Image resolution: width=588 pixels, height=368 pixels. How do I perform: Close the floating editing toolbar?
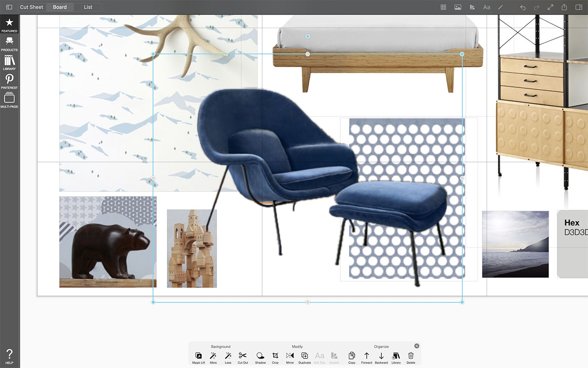click(417, 346)
